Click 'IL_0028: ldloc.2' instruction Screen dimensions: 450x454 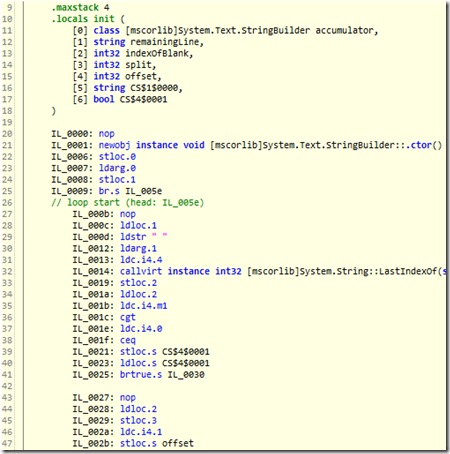point(115,409)
